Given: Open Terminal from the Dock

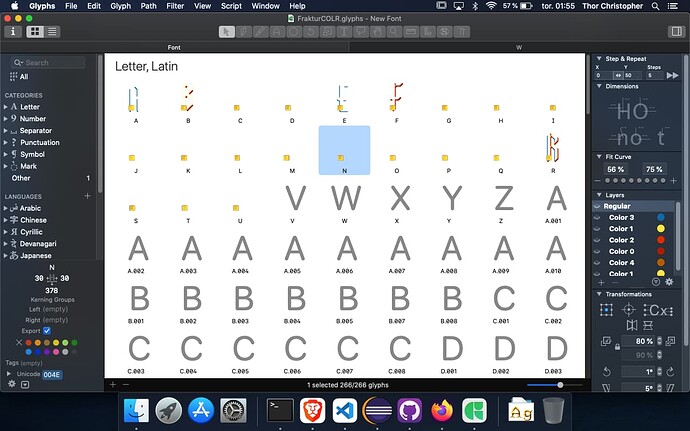Looking at the screenshot, I should (280, 410).
